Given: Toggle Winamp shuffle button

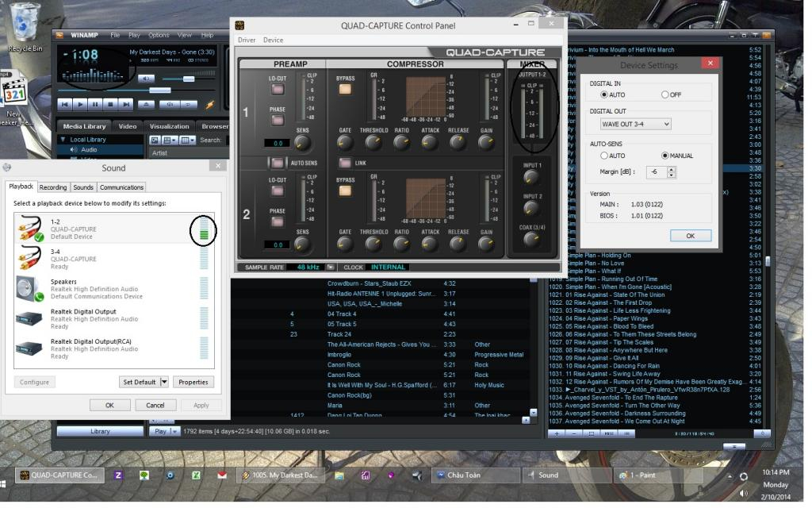Looking at the screenshot, I should [x=170, y=104].
